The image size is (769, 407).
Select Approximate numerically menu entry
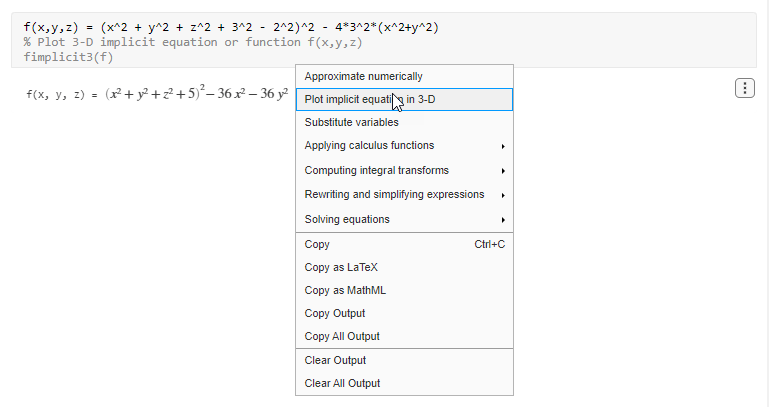(363, 76)
